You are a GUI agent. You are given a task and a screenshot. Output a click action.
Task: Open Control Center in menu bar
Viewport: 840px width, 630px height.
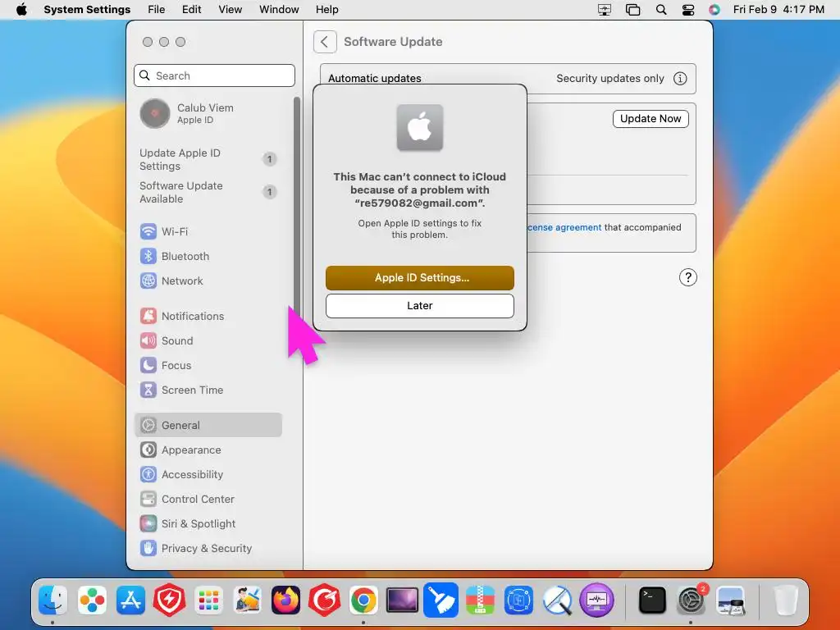pyautogui.click(x=688, y=10)
